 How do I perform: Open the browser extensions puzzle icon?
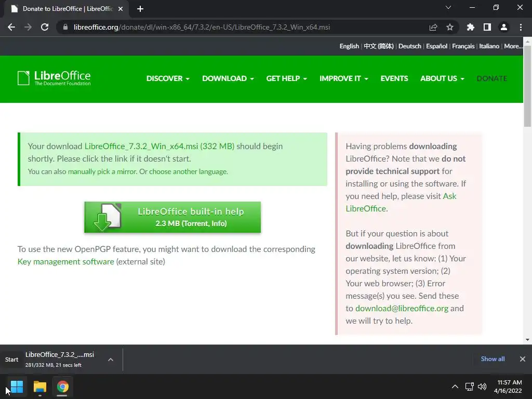coord(471,27)
